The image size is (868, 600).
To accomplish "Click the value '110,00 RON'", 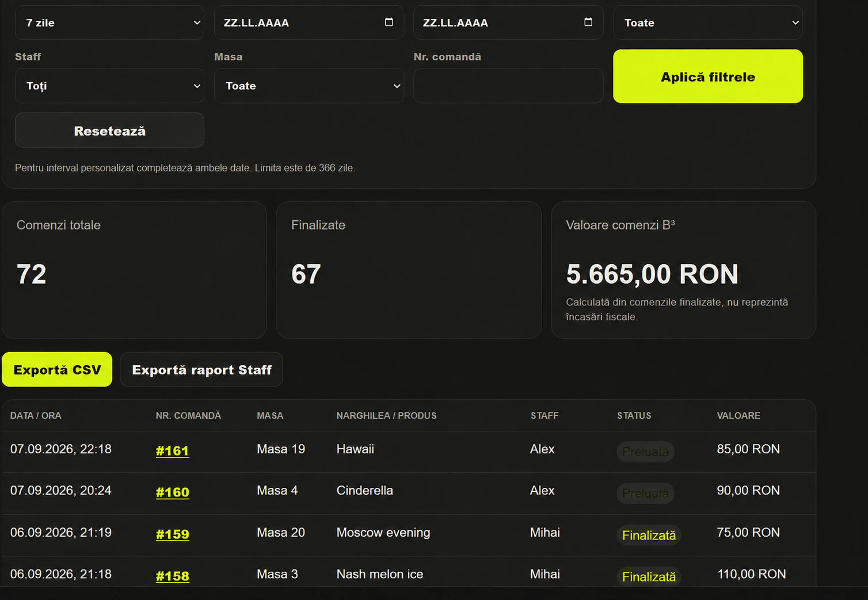I will 752,574.
